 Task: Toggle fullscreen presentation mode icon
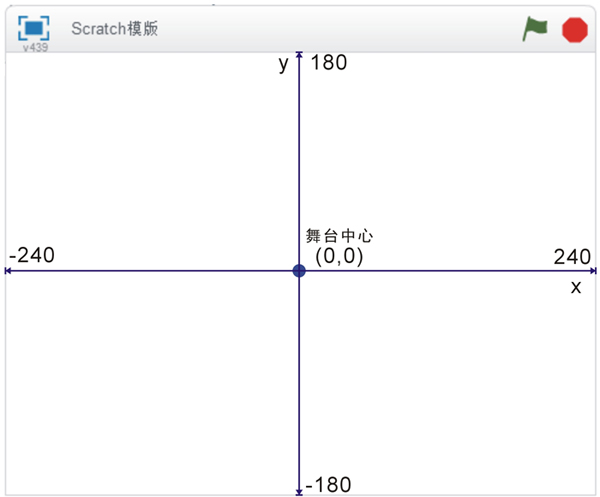point(34,28)
